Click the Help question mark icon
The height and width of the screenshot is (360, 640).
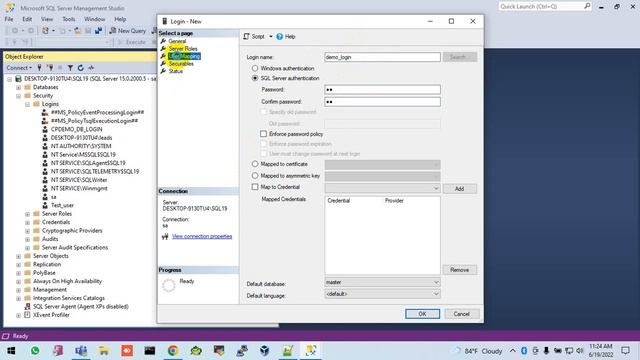280,37
